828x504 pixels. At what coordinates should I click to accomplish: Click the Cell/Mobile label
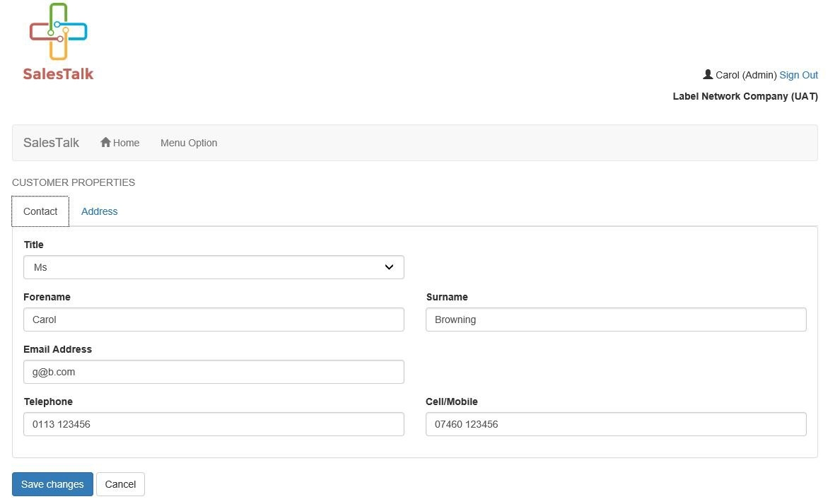tap(452, 401)
